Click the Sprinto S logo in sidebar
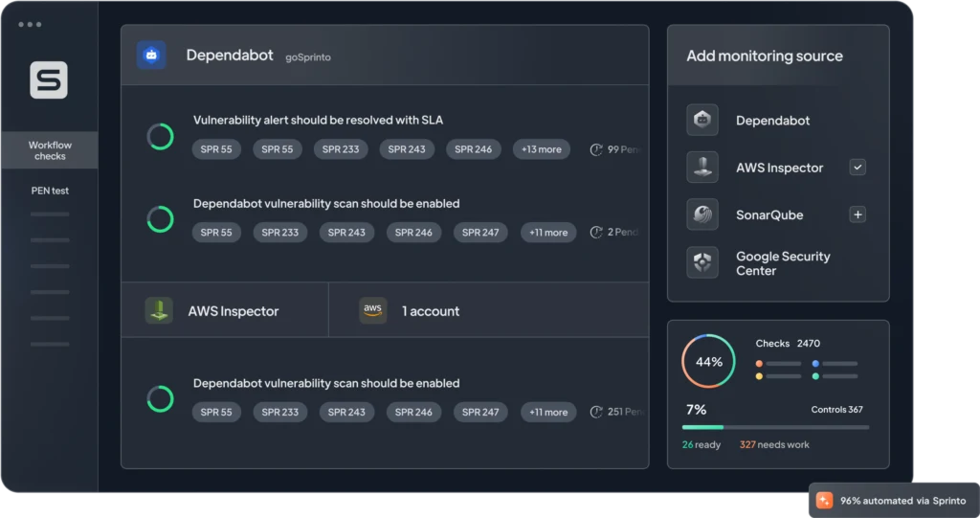 click(x=49, y=80)
